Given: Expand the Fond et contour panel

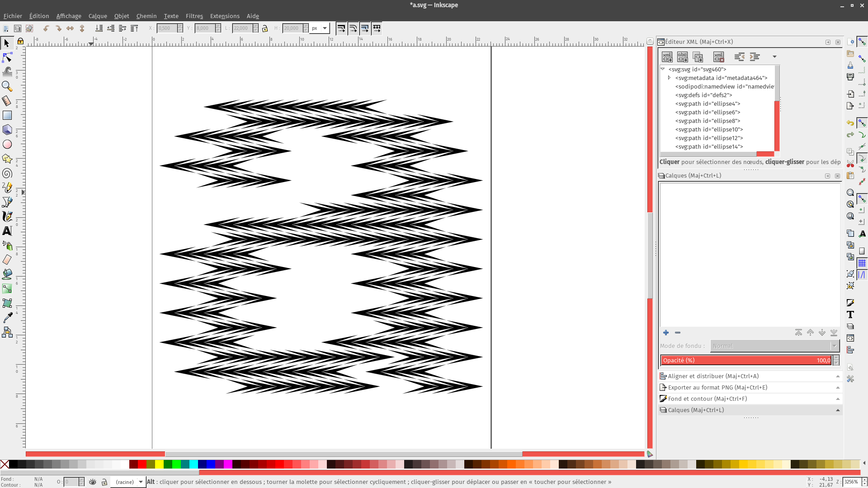Looking at the screenshot, I should pyautogui.click(x=707, y=399).
